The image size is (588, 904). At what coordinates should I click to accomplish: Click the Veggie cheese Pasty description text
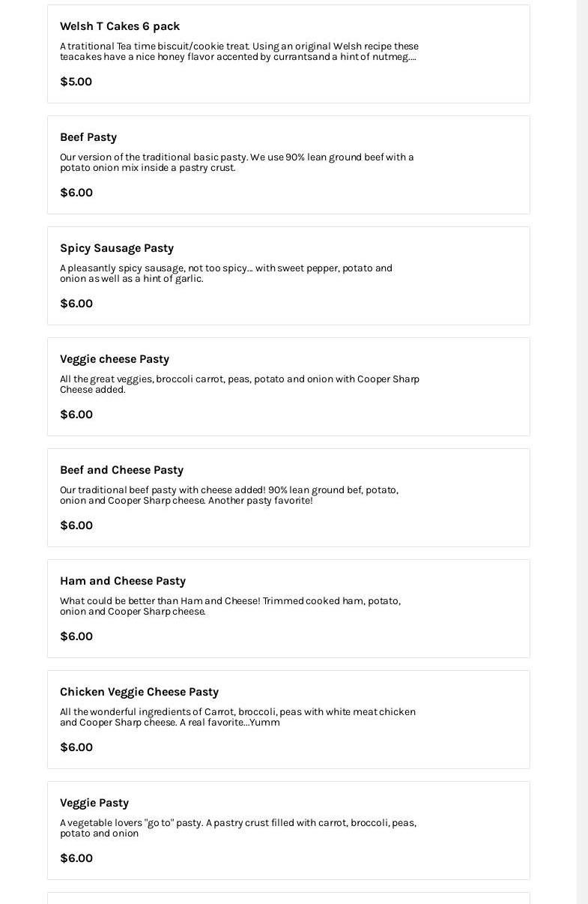coord(240,385)
